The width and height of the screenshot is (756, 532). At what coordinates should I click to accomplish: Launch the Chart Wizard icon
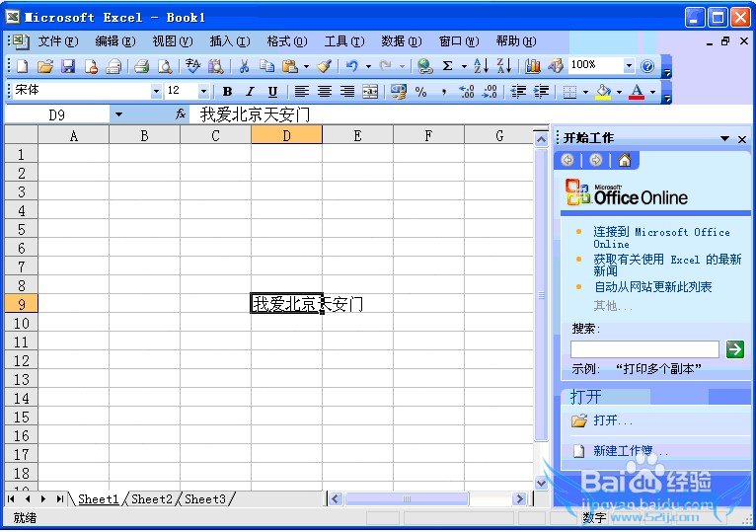pyautogui.click(x=533, y=66)
